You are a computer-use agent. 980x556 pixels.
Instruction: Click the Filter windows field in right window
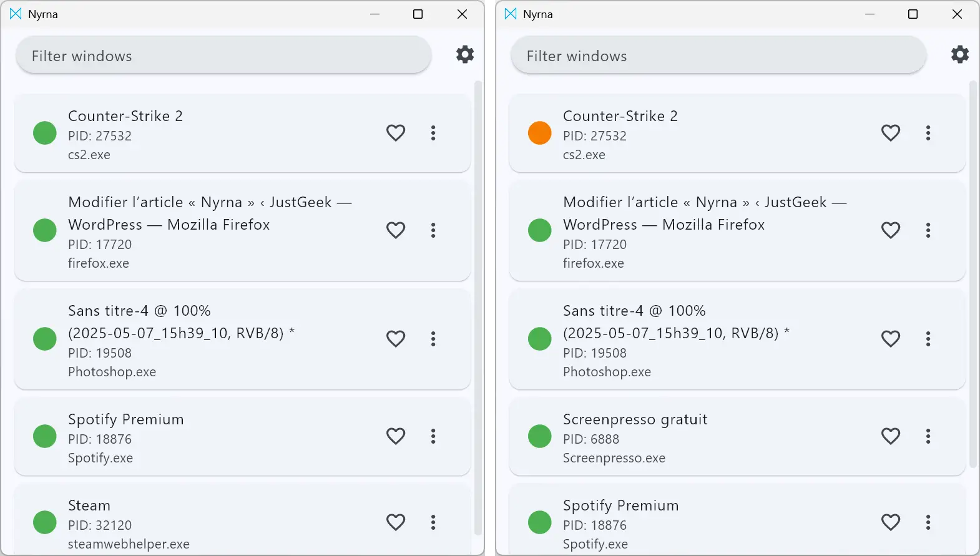tap(718, 56)
